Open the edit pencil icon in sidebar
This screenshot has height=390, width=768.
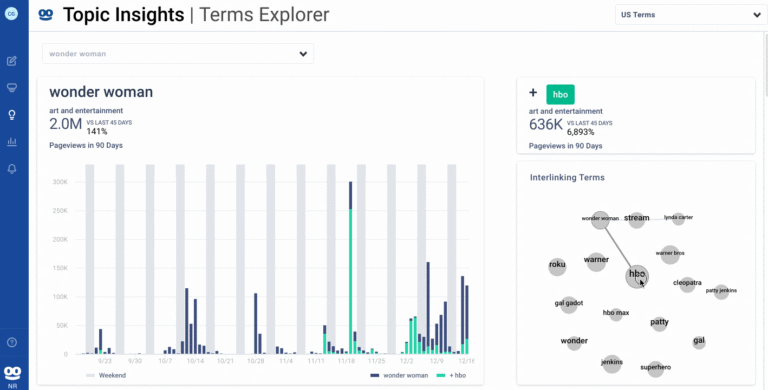coord(12,61)
